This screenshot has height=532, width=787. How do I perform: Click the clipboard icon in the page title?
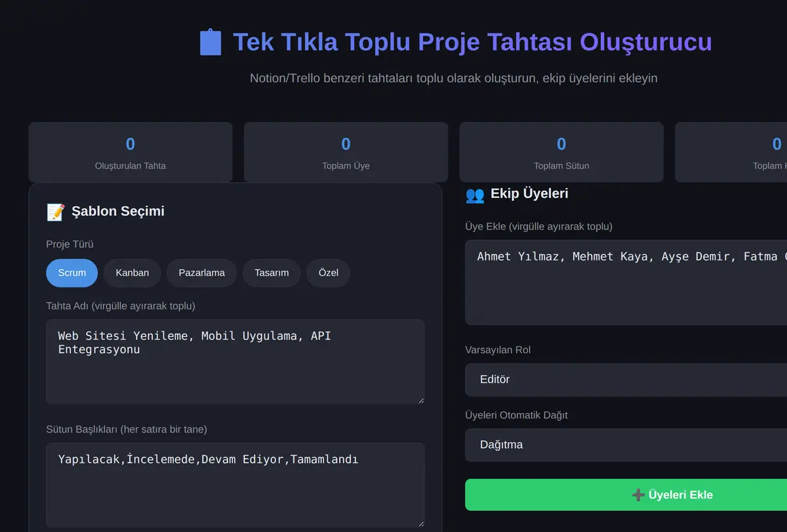coord(211,42)
